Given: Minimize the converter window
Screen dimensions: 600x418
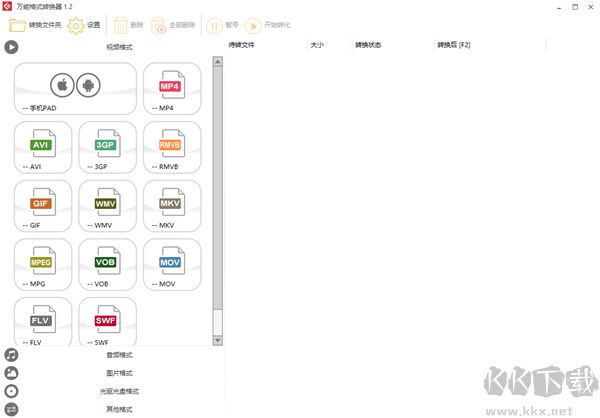Looking at the screenshot, I should tap(559, 7).
